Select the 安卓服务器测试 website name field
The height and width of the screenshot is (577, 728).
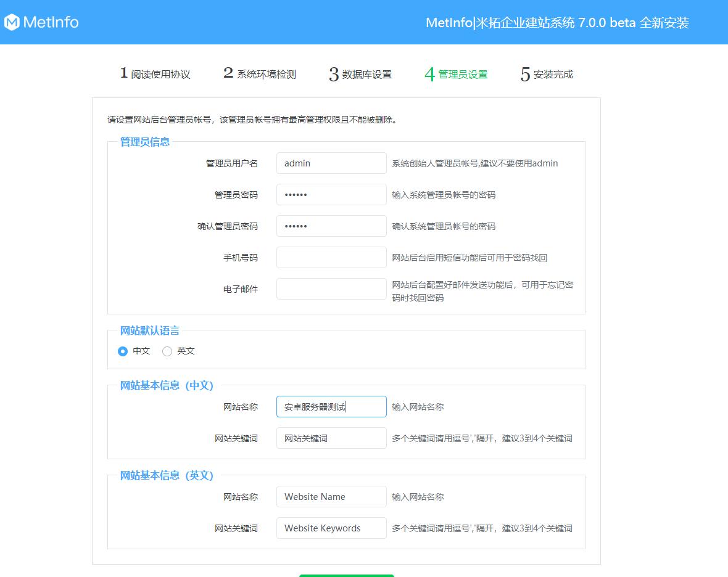coord(331,406)
